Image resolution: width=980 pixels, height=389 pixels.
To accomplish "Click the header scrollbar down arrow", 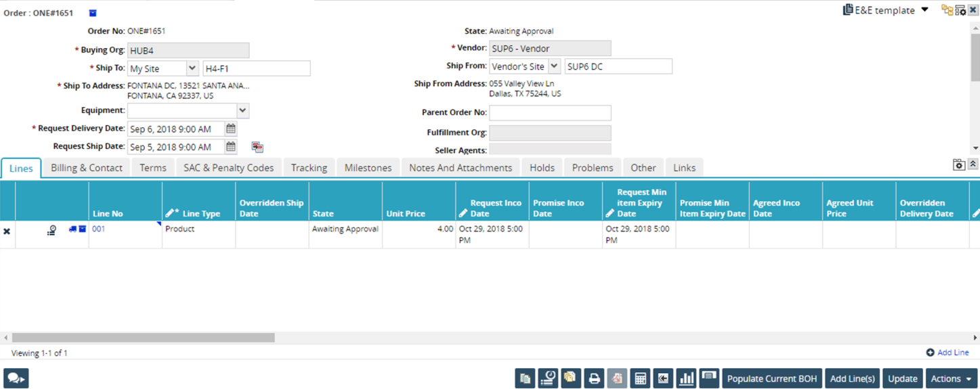I will [x=975, y=148].
